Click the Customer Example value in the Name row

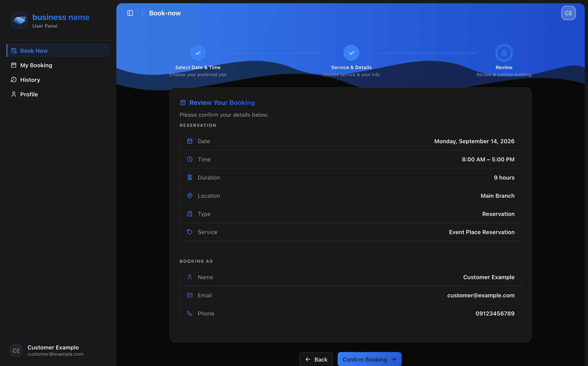(x=489, y=277)
